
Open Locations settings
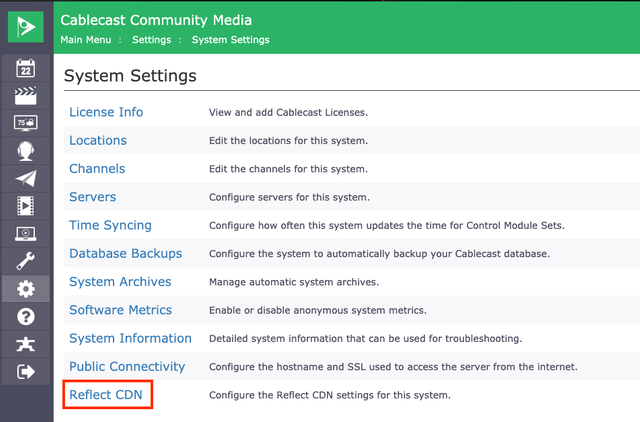(x=98, y=140)
